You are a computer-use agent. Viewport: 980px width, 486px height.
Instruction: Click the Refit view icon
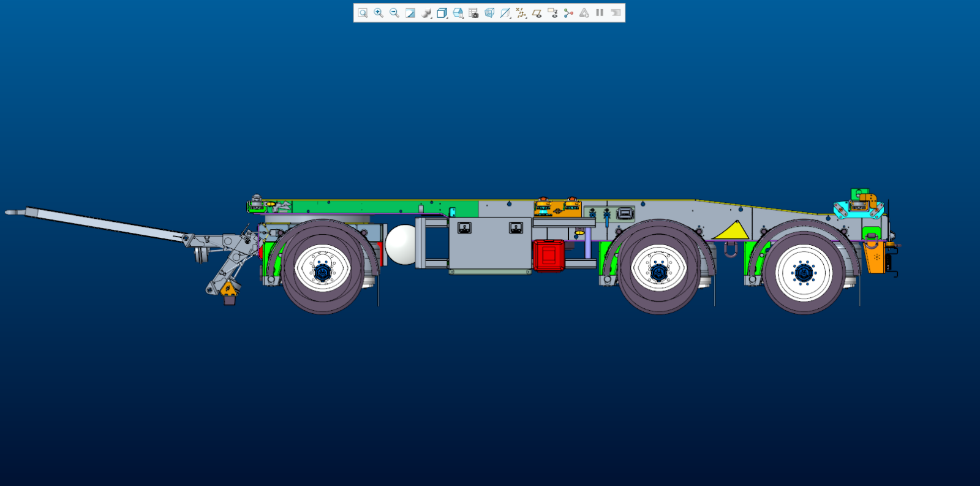pos(363,13)
